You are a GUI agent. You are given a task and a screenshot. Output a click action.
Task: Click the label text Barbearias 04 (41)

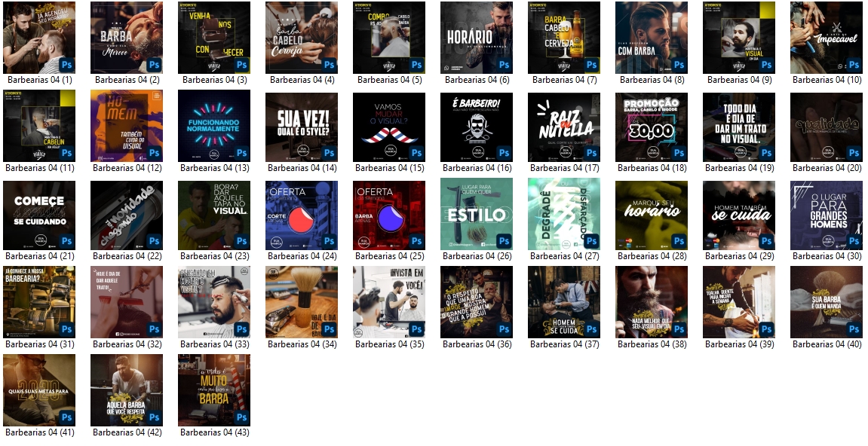39,432
